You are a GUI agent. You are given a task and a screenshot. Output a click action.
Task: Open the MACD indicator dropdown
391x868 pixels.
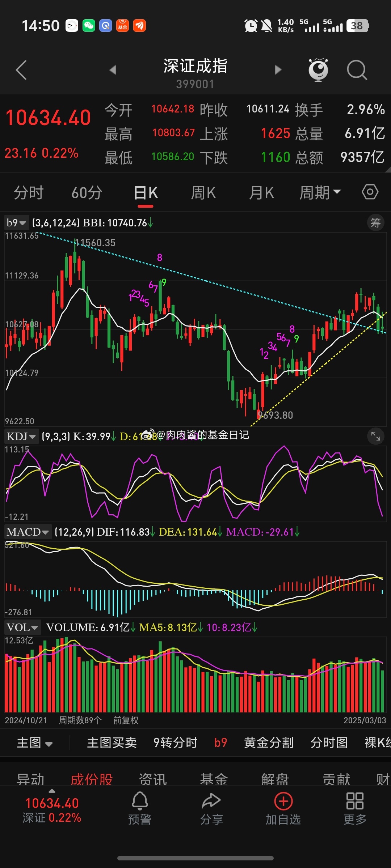(x=28, y=532)
